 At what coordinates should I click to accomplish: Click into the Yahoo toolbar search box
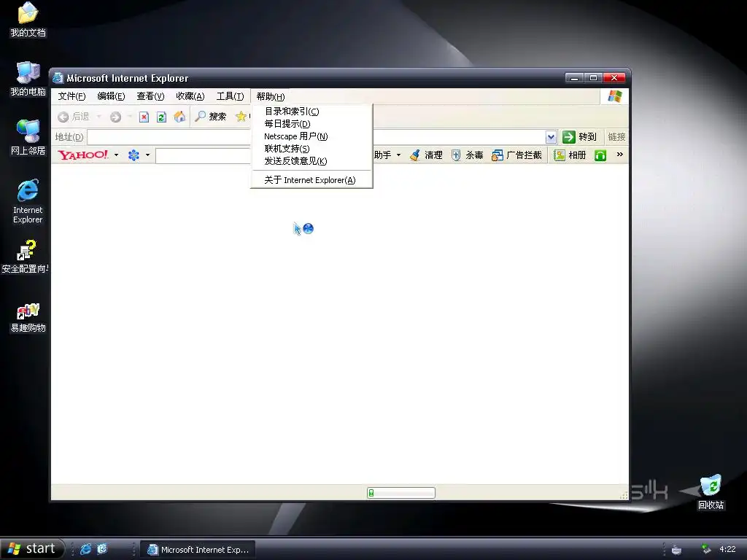pyautogui.click(x=203, y=156)
